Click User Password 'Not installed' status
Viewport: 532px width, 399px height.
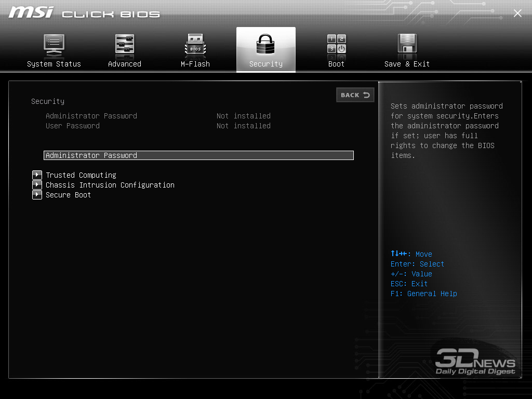(244, 126)
